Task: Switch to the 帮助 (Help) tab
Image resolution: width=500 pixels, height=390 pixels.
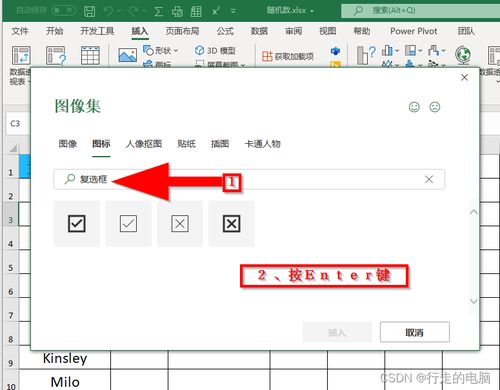Action: click(362, 31)
